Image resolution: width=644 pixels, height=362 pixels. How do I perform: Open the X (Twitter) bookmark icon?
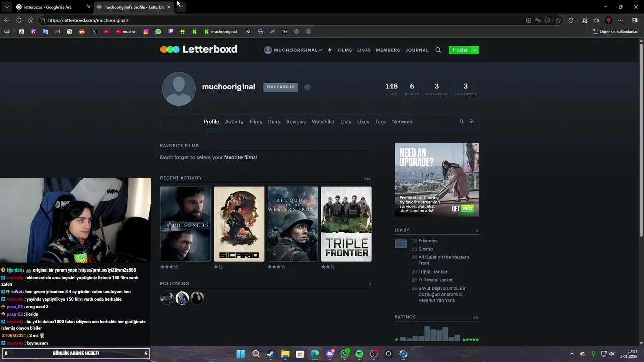pyautogui.click(x=94, y=32)
